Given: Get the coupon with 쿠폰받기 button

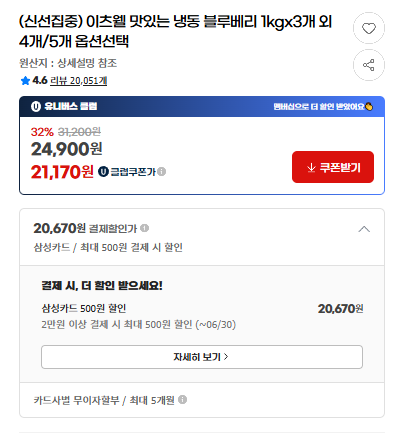Looking at the screenshot, I should point(333,167).
